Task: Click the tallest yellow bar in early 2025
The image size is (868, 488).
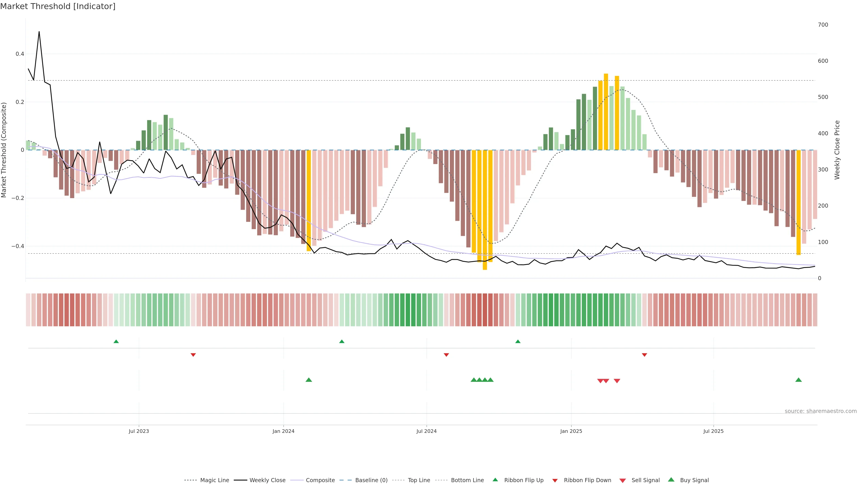Action: click(x=606, y=111)
